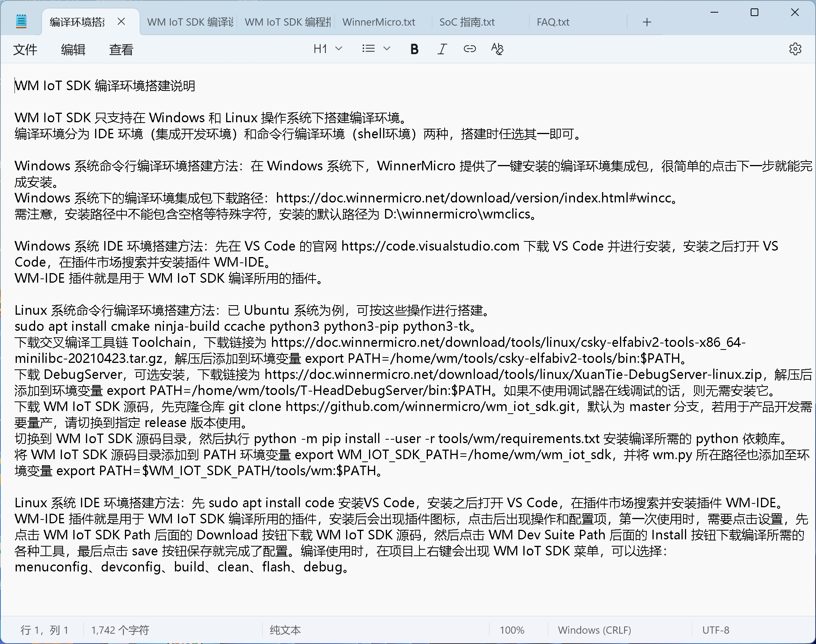Switch to the SoC 指南.txt tab
Screen dimensions: 816x644
[467, 22]
